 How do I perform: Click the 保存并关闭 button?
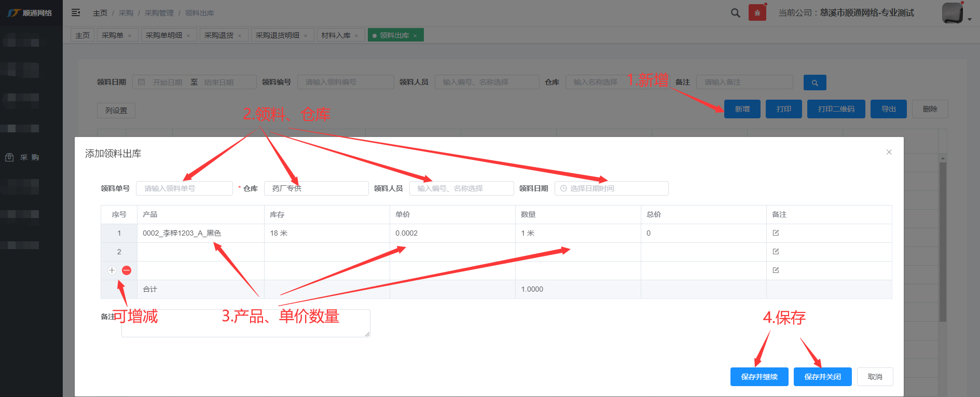pyautogui.click(x=822, y=377)
